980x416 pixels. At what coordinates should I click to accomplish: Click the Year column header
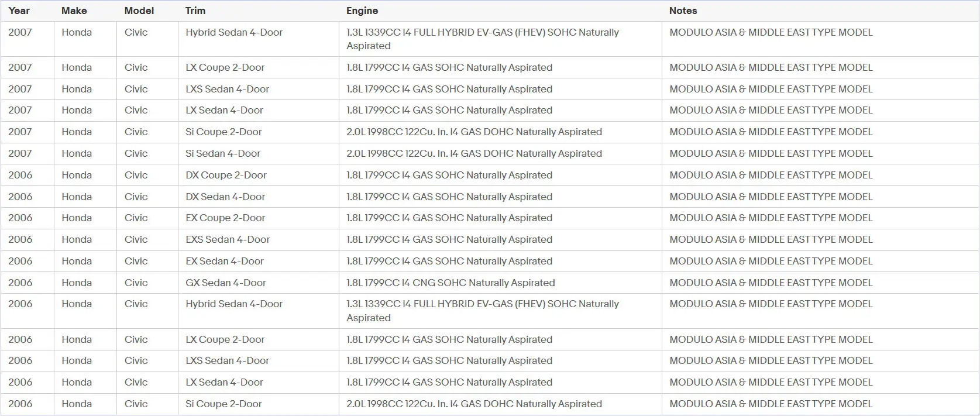pos(19,11)
